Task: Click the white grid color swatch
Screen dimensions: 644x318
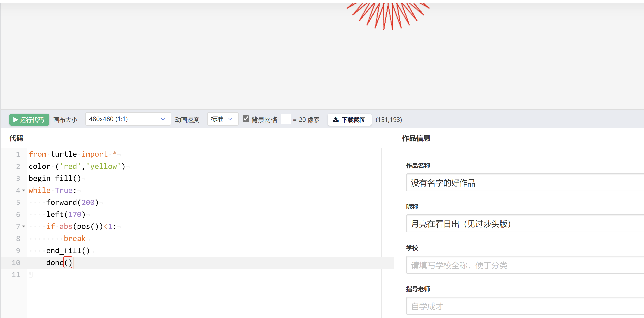Action: 286,119
